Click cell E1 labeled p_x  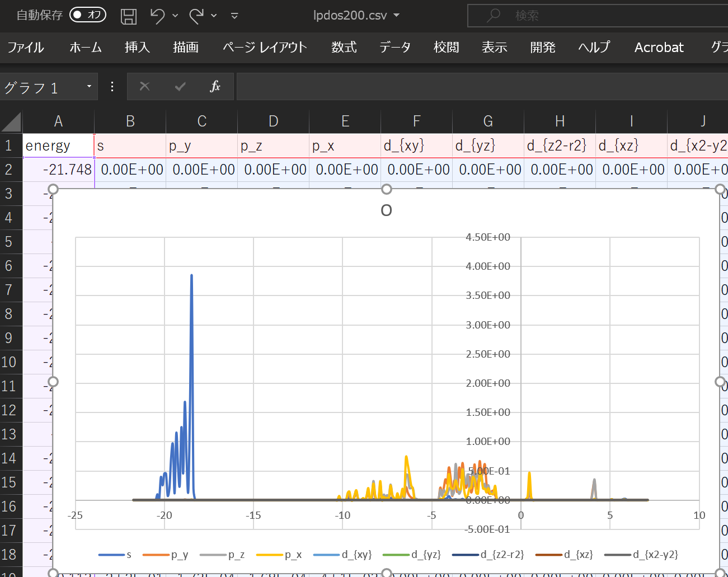(x=345, y=146)
